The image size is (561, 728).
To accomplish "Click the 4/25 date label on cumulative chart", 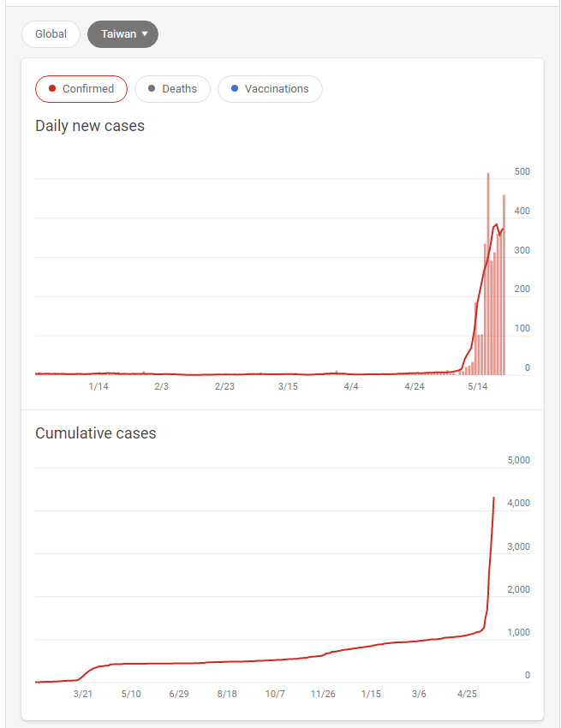I will (x=468, y=694).
